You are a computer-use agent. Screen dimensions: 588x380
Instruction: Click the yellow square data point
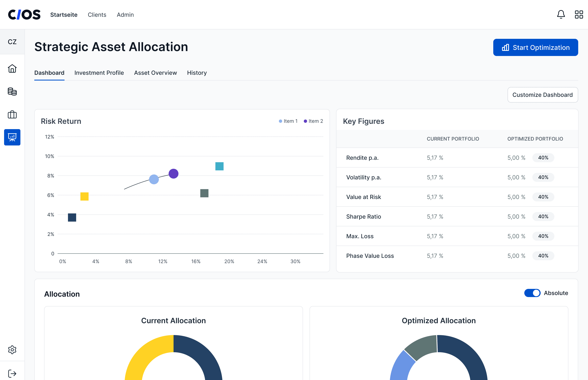[x=84, y=196]
